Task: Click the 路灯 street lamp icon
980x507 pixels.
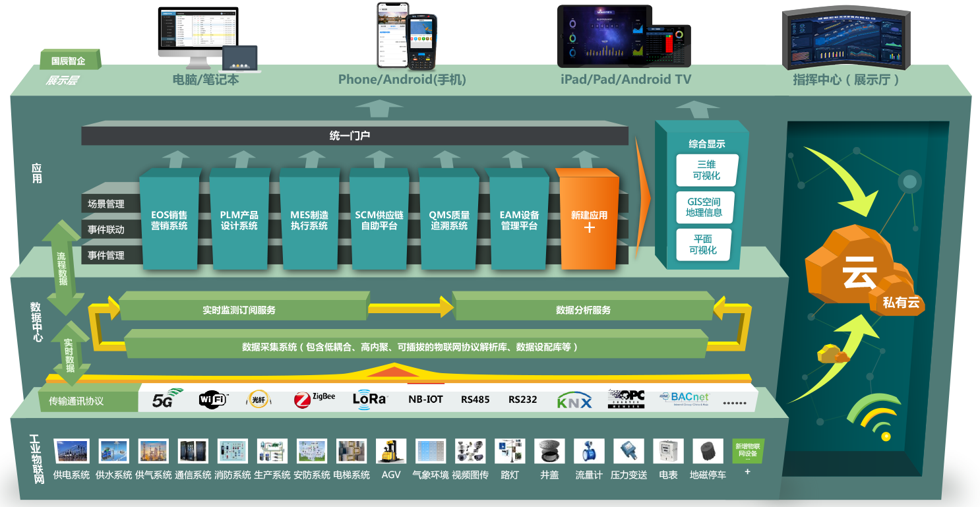Action: [x=510, y=452]
